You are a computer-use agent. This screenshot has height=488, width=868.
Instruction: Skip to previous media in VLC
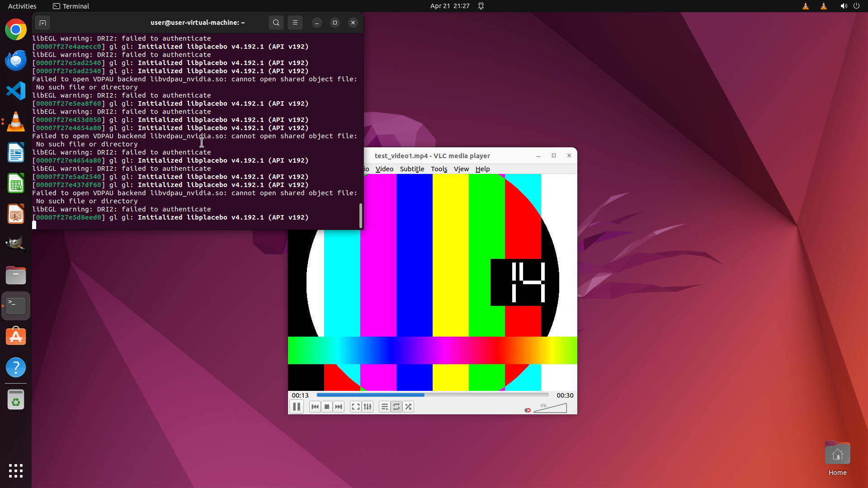click(x=315, y=407)
